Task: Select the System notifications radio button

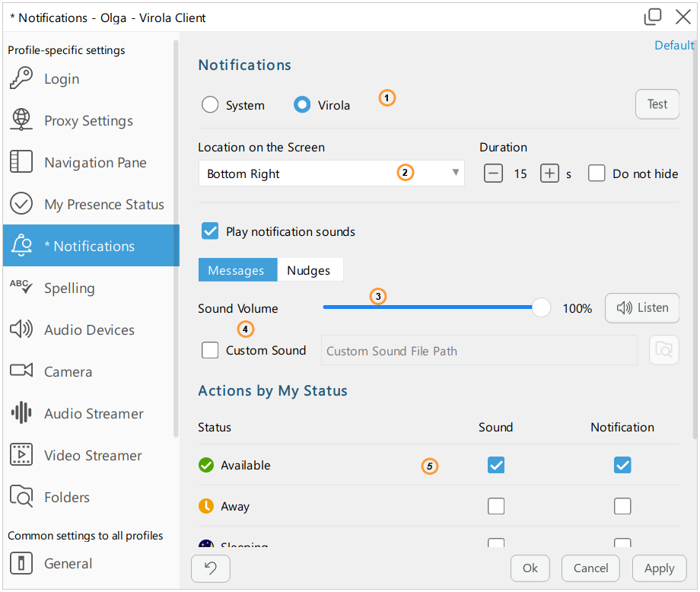Action: pos(210,105)
